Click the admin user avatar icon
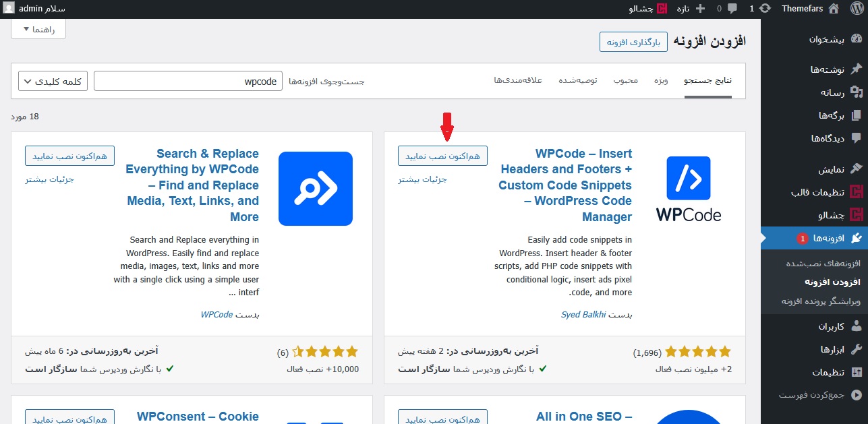The width and height of the screenshot is (868, 424). click(x=9, y=9)
